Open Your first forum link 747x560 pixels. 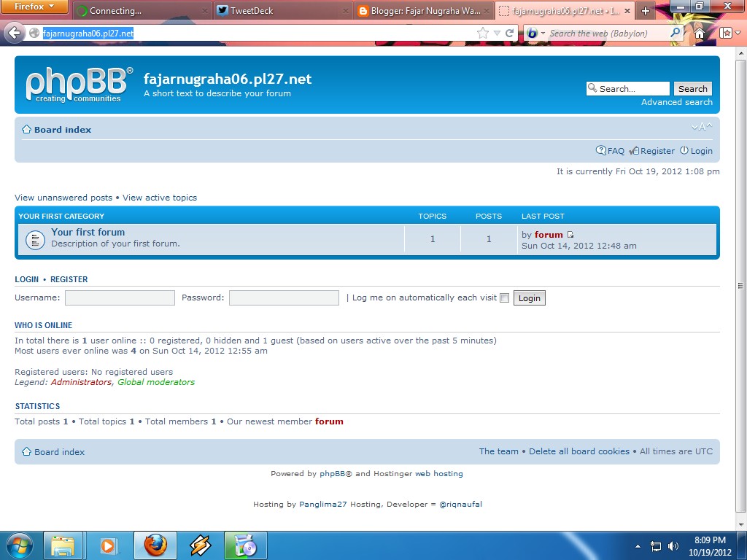(88, 232)
